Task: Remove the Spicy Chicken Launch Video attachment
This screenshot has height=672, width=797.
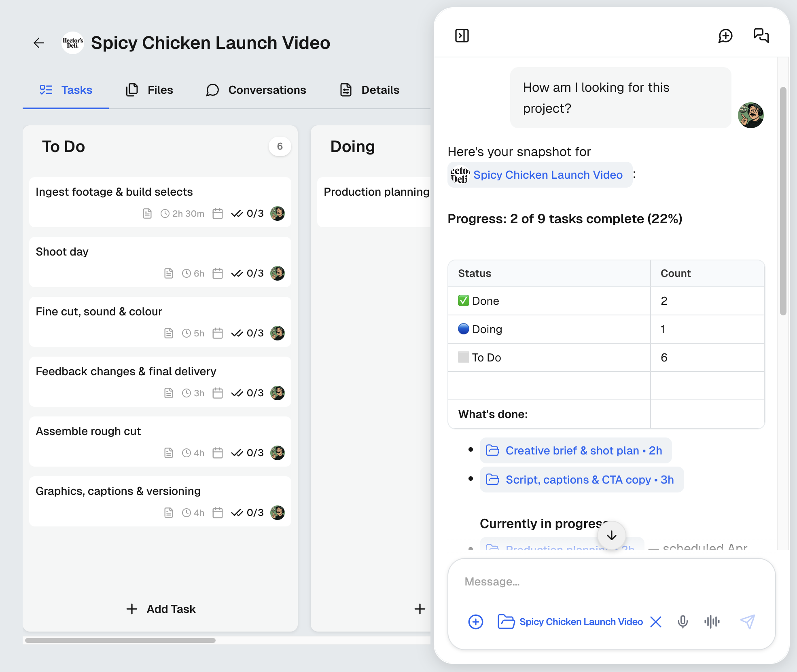Action: (x=656, y=622)
